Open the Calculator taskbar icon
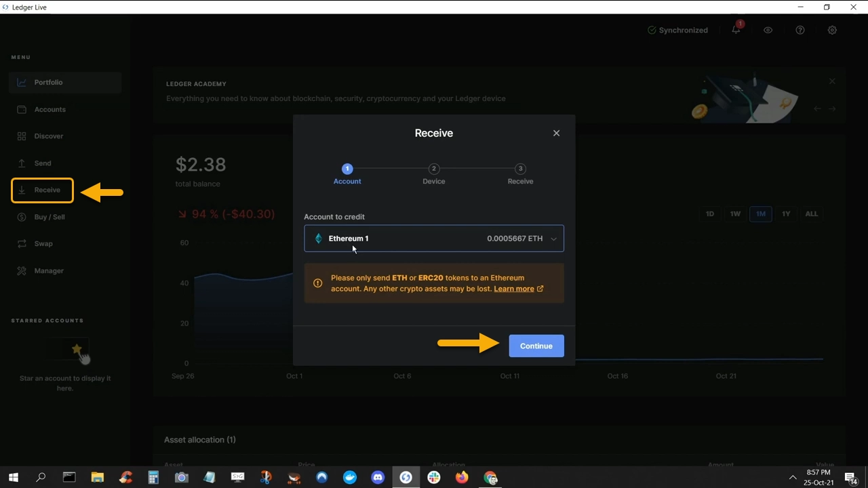The image size is (868, 488). tap(153, 477)
